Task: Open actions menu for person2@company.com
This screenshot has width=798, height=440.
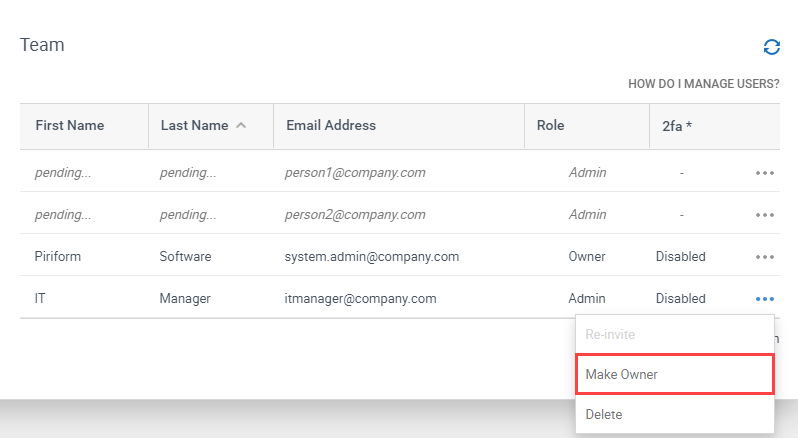Action: [764, 215]
